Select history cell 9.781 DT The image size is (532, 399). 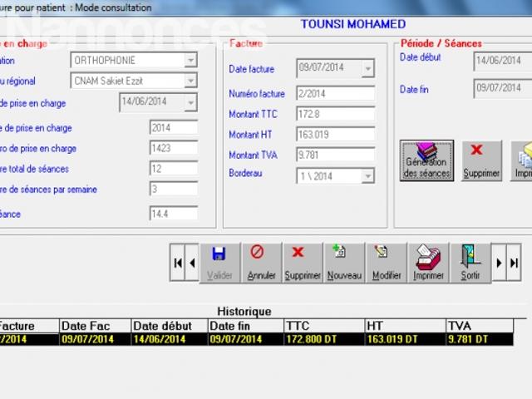[480, 339]
